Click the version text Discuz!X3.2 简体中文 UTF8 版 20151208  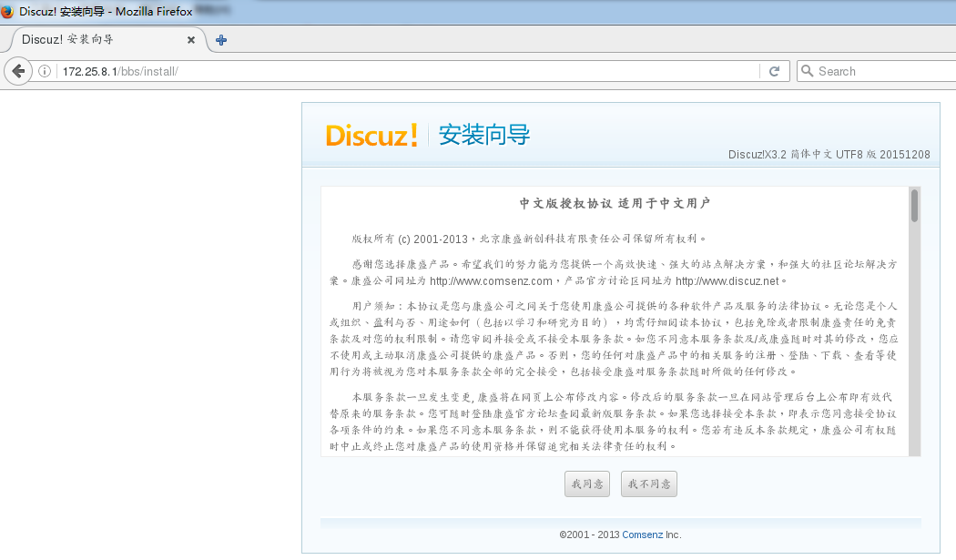(x=829, y=154)
